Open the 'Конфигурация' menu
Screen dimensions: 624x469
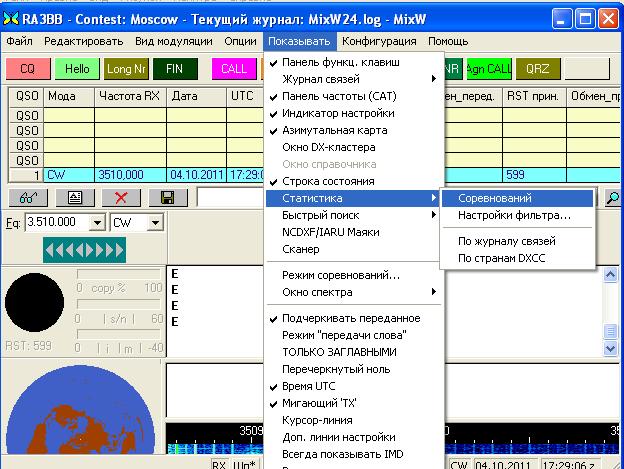tap(379, 41)
